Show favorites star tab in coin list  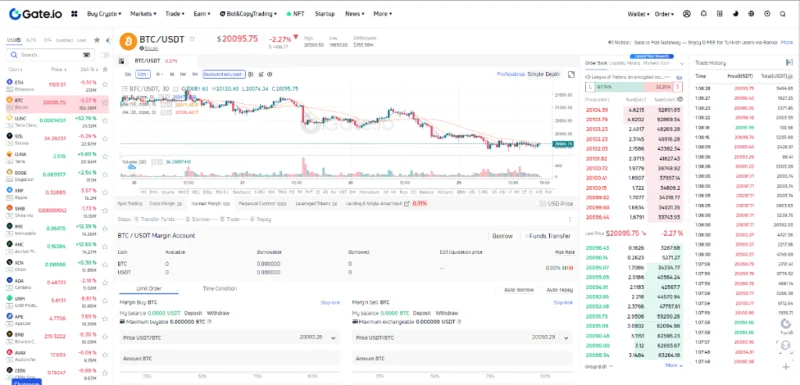pyautogui.click(x=97, y=40)
